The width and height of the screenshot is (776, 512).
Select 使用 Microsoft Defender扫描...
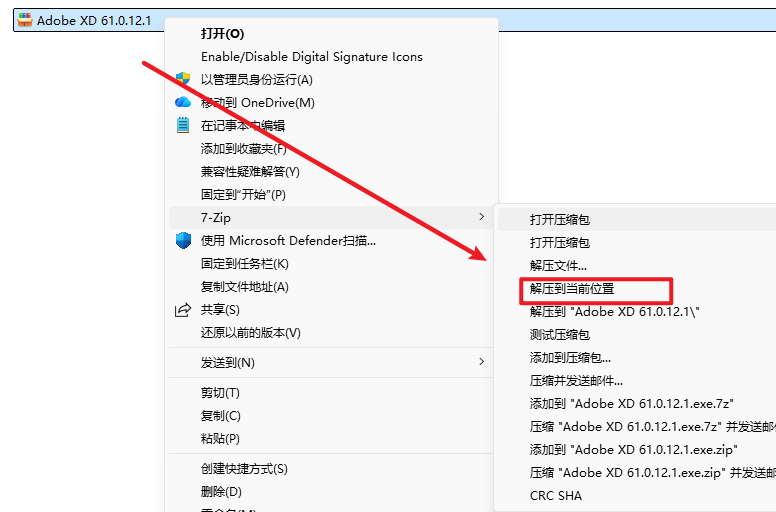(288, 241)
